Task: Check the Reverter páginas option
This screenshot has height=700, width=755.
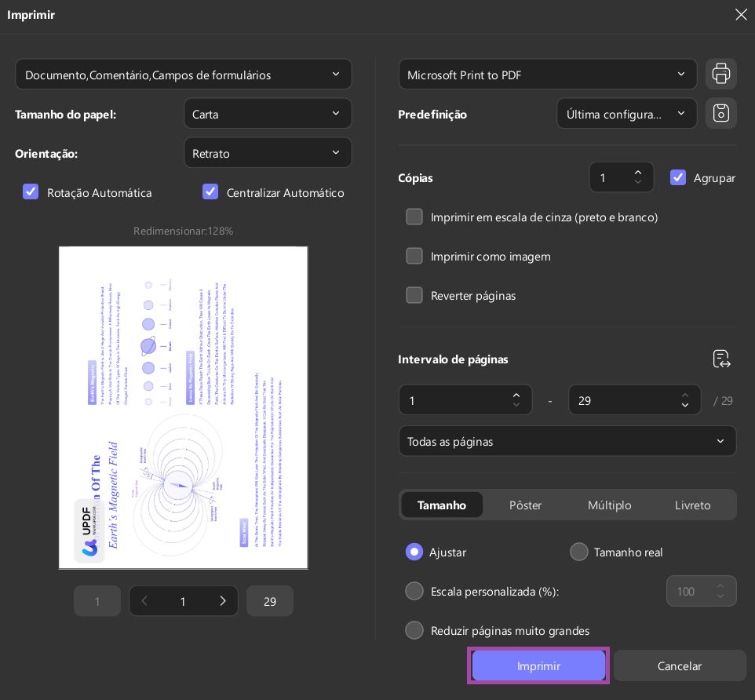Action: coord(414,295)
